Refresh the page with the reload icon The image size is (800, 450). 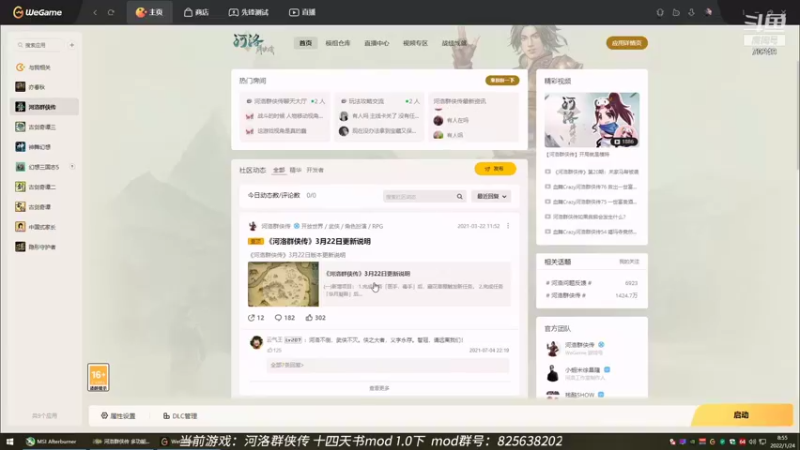point(111,12)
